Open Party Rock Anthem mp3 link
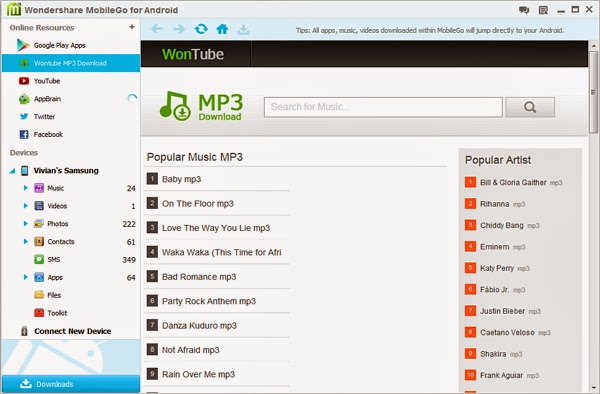 (x=209, y=301)
